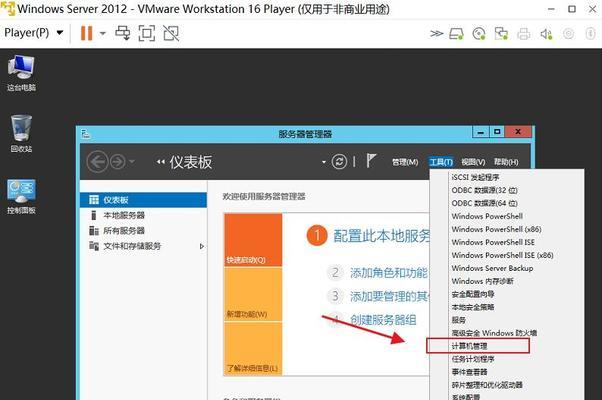The width and height of the screenshot is (602, 400).
Task: Open the dropdown arrow left of refresh
Action: (324, 162)
